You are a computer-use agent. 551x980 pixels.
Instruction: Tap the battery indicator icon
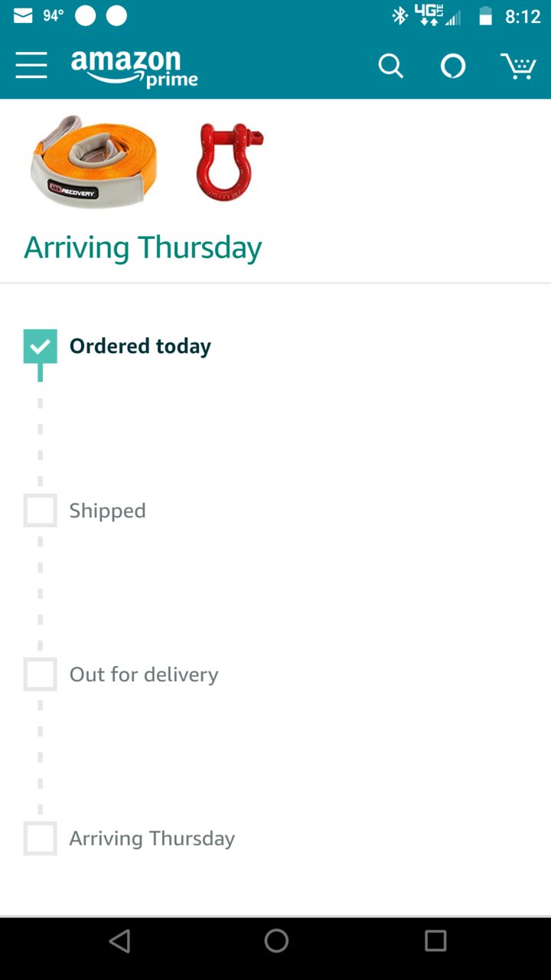tap(485, 16)
